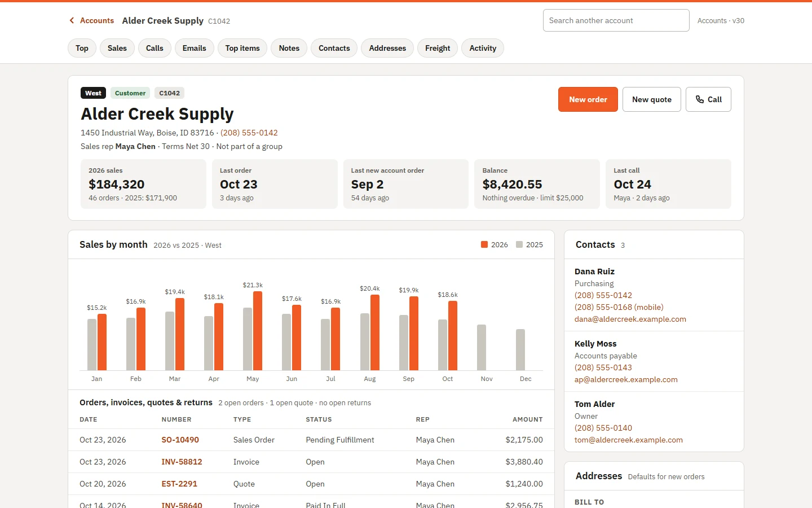The image size is (812, 508).
Task: Open invoice INV-58812
Action: click(182, 462)
